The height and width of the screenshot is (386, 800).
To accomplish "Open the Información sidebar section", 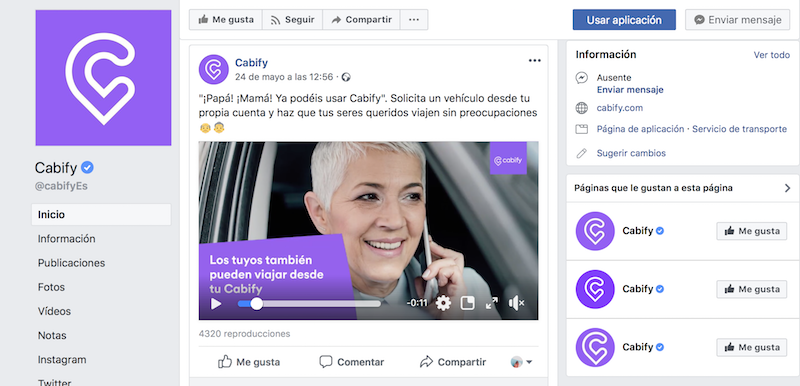I will coord(66,239).
